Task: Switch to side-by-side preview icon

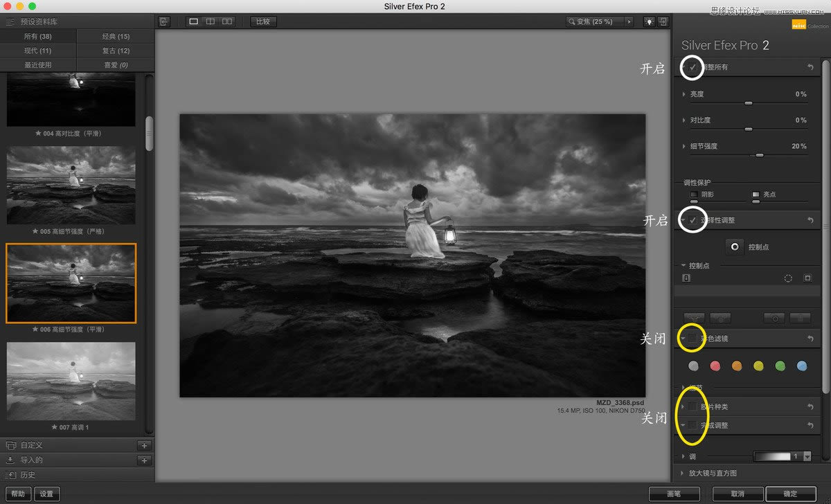Action: tap(227, 21)
